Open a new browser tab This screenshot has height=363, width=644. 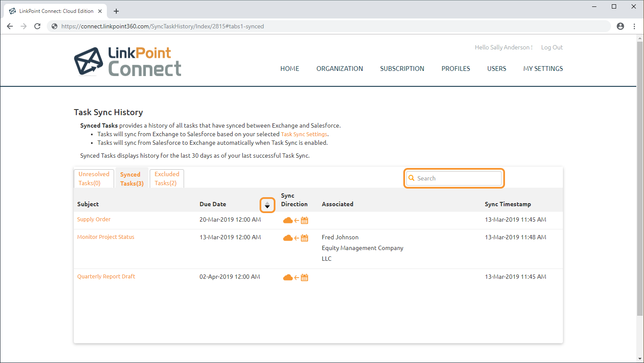(116, 11)
